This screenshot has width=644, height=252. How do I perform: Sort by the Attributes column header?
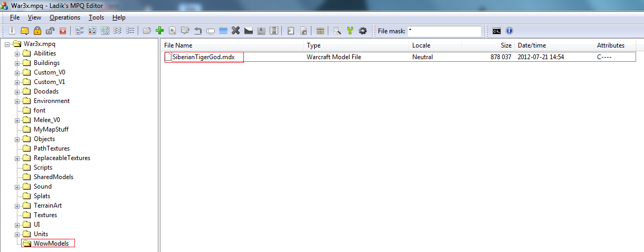coord(615,45)
